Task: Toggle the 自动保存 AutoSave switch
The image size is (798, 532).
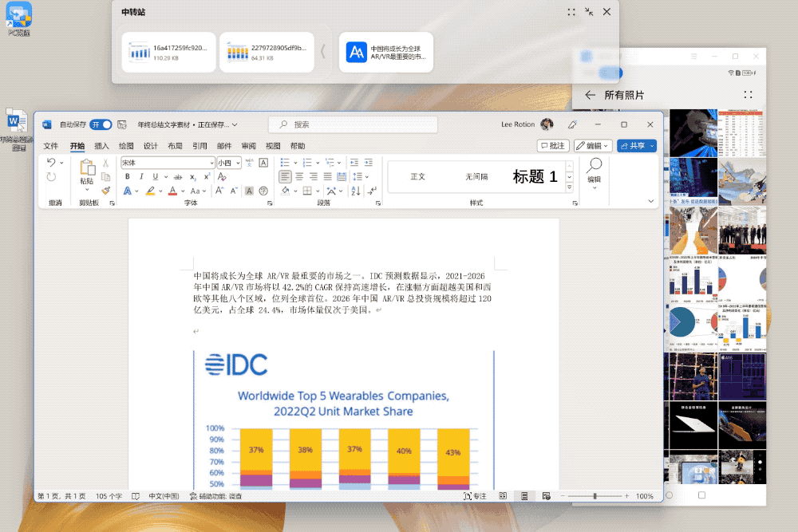Action: [x=101, y=124]
